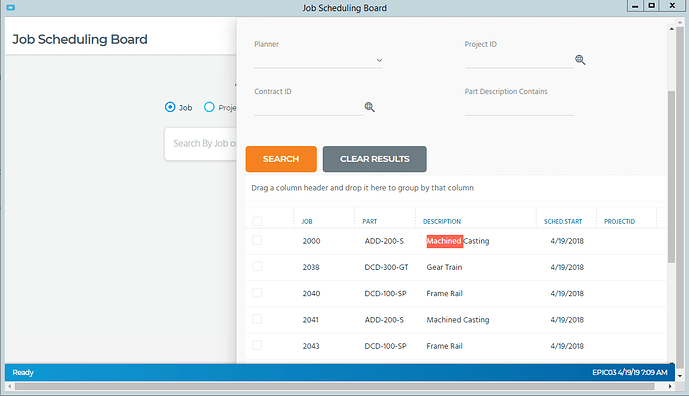
Task: Click the panel scrollbar up arrow
Action: pyautogui.click(x=671, y=29)
